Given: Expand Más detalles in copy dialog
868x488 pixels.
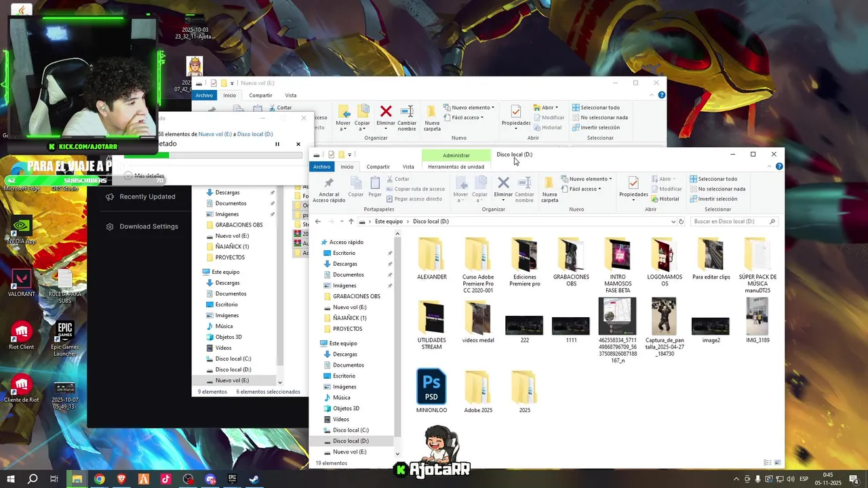Looking at the screenshot, I should (144, 176).
